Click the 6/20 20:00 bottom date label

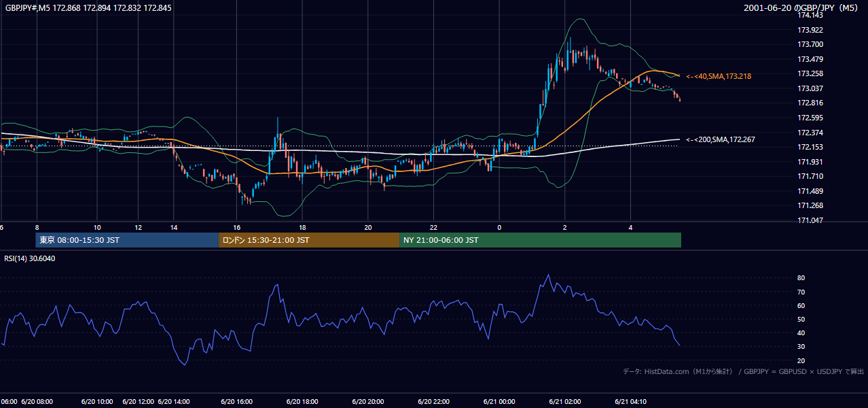point(368,402)
